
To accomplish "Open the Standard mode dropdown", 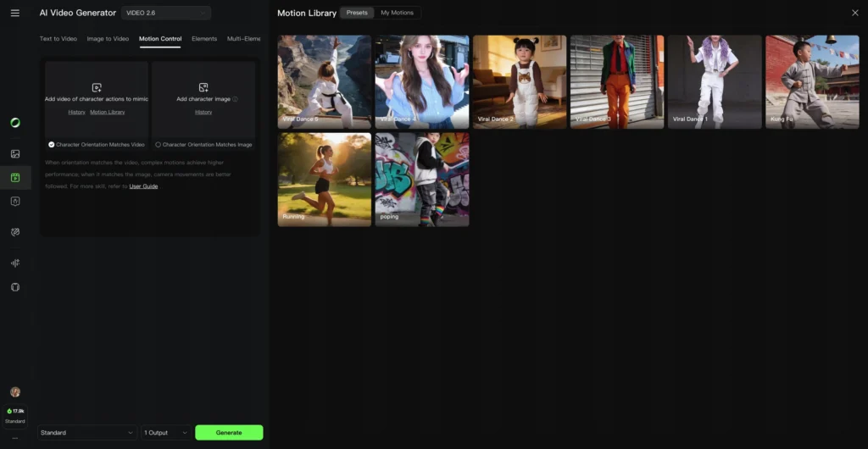I will coord(86,433).
